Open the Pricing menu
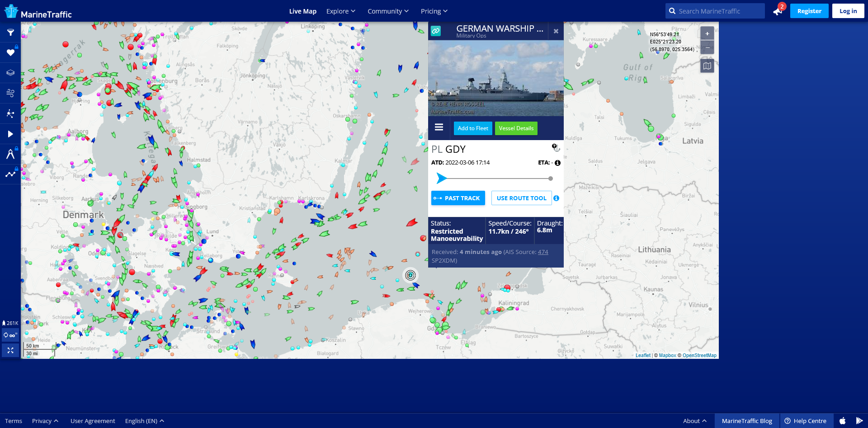 (434, 11)
